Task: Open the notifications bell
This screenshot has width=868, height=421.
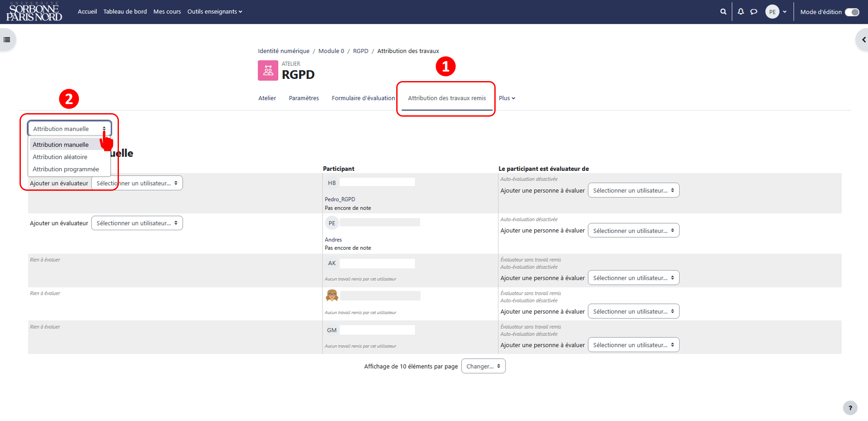Action: [741, 12]
